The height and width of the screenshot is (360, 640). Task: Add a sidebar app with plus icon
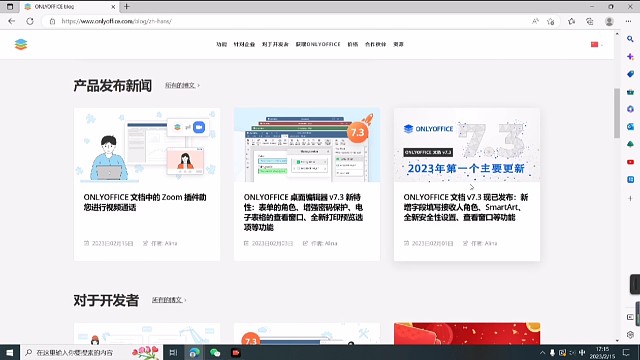tap(630, 198)
